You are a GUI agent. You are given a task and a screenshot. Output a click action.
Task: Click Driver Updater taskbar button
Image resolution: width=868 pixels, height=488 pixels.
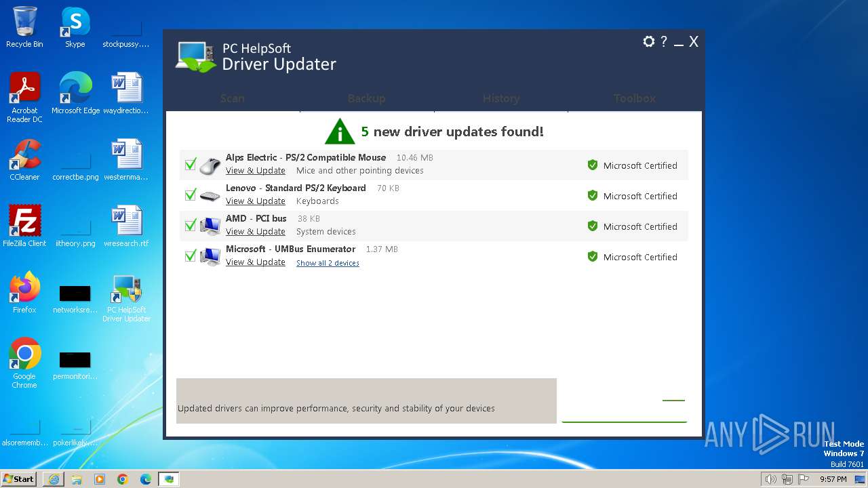pyautogui.click(x=169, y=479)
